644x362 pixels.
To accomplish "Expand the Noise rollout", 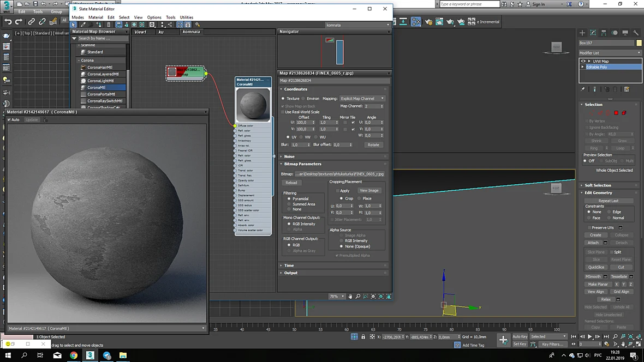I will 289,156.
